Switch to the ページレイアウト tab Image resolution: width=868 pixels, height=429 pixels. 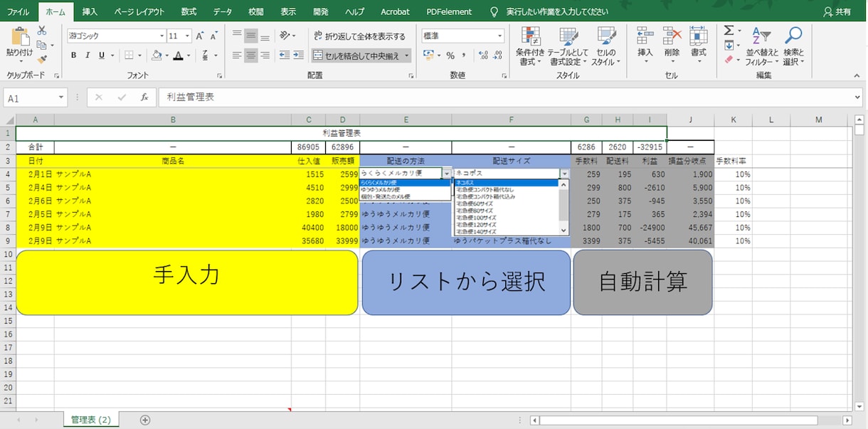point(139,11)
